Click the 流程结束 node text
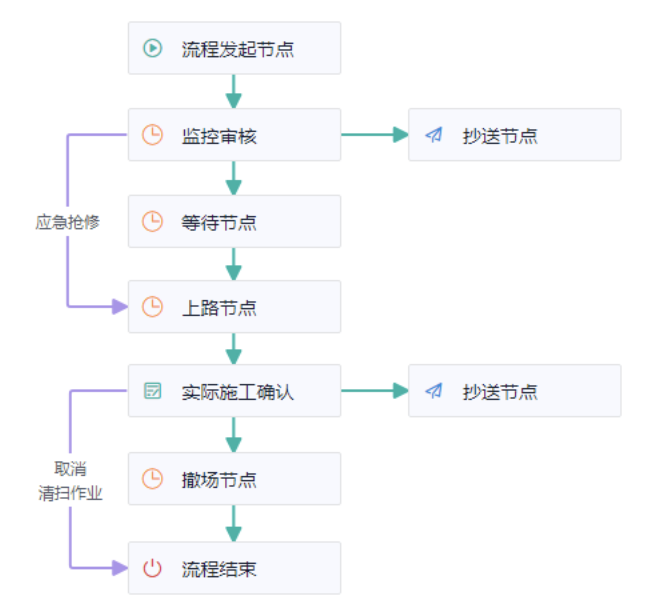 tap(219, 568)
